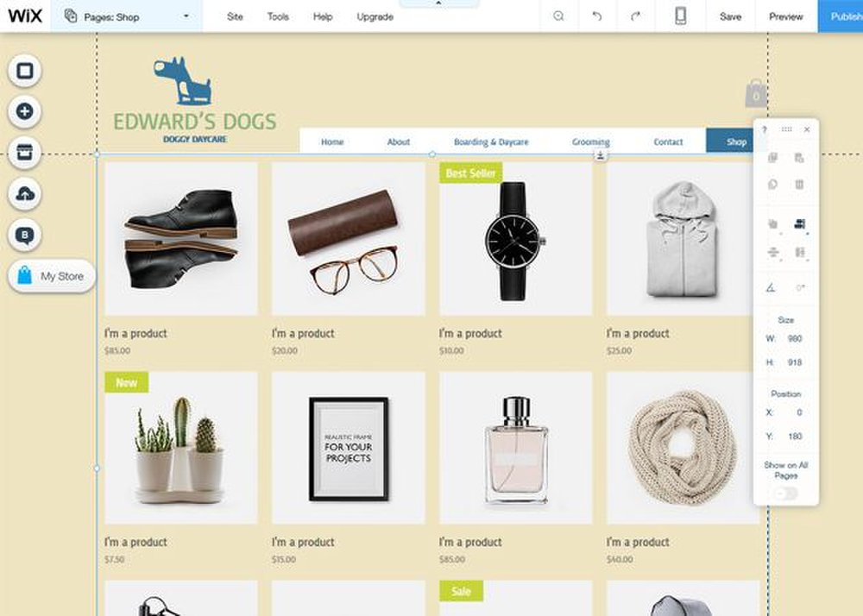Open the My Store button
This screenshot has height=616, width=863.
(52, 276)
